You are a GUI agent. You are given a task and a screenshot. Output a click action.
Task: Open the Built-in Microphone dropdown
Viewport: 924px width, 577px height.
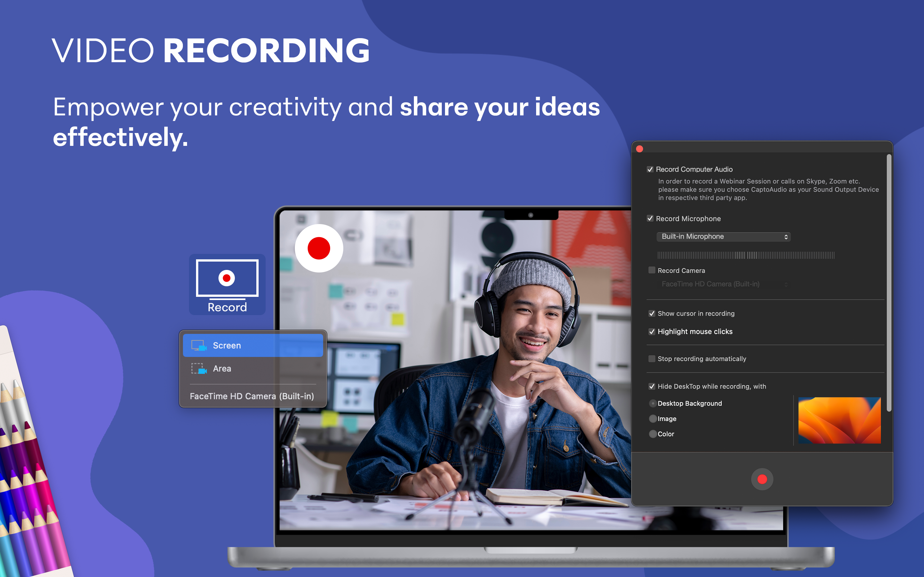(723, 237)
